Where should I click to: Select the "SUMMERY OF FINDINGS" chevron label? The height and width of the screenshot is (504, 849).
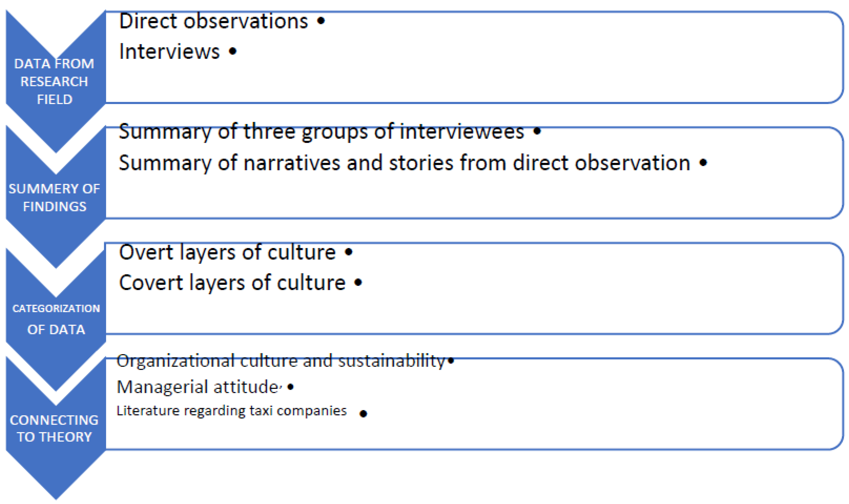54,197
